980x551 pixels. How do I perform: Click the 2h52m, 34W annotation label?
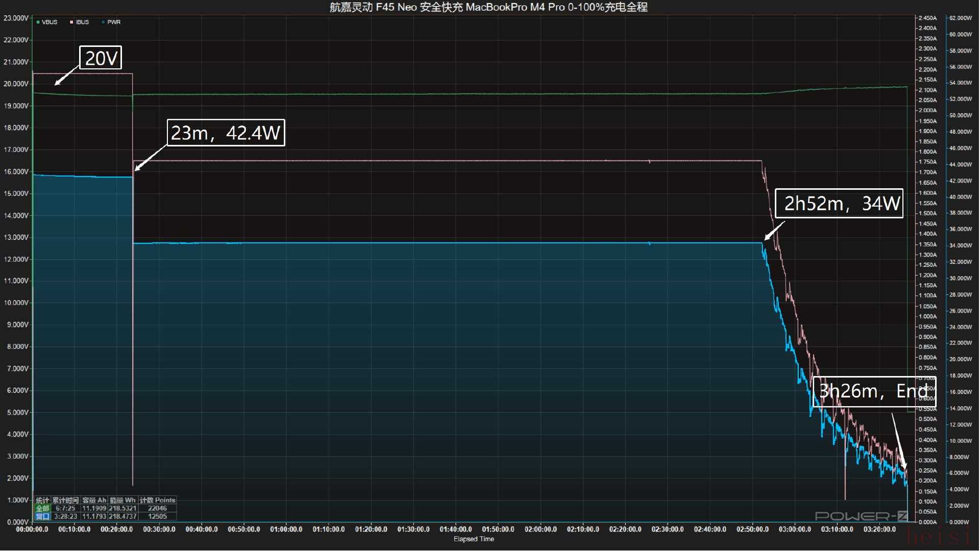tap(839, 204)
